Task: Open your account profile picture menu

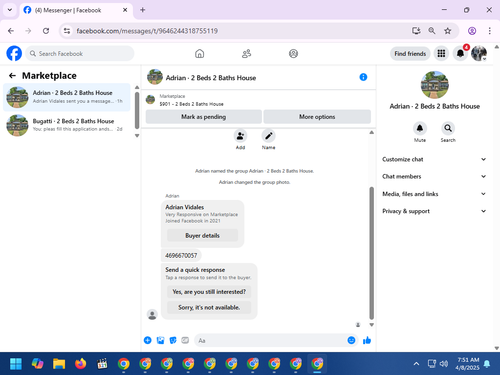Action: coord(479,53)
